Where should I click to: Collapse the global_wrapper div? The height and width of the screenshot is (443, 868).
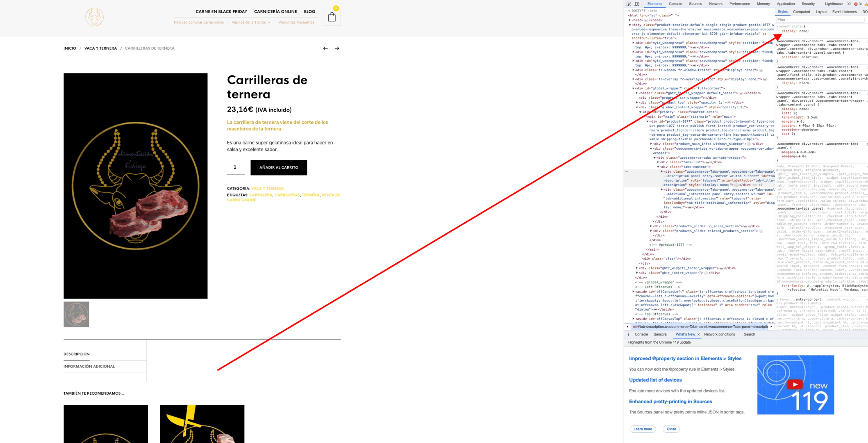(x=633, y=88)
